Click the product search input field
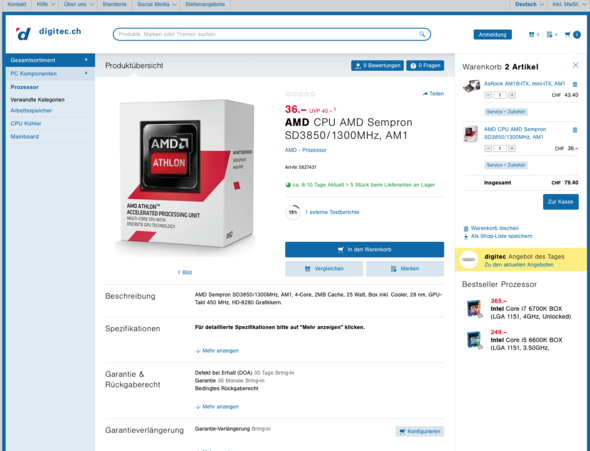This screenshot has width=590, height=451. (272, 34)
